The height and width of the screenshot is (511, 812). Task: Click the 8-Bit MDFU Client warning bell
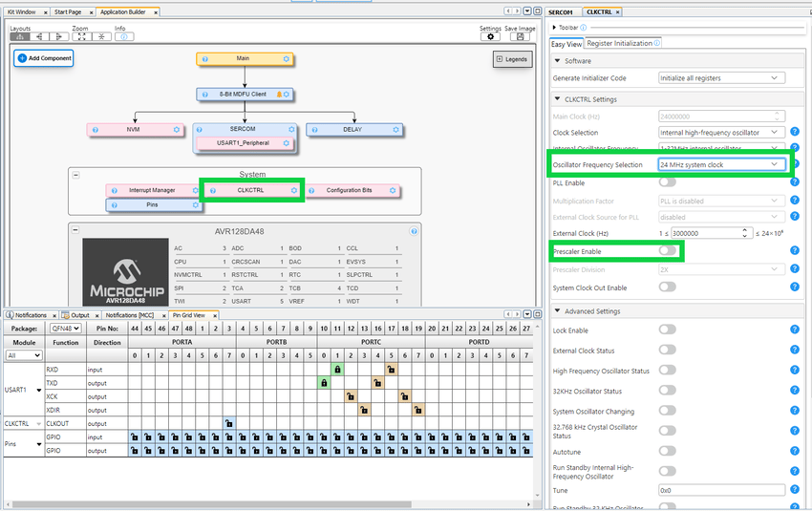[278, 95]
